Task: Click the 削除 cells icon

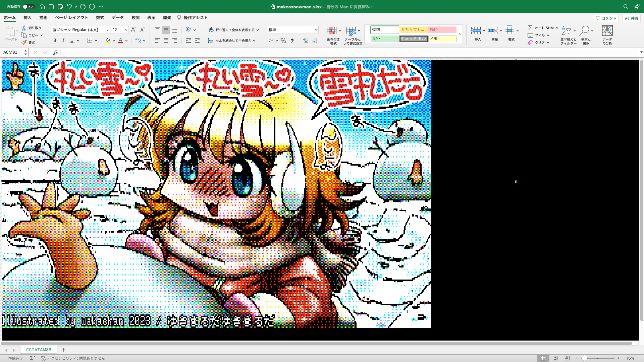Action: click(493, 31)
